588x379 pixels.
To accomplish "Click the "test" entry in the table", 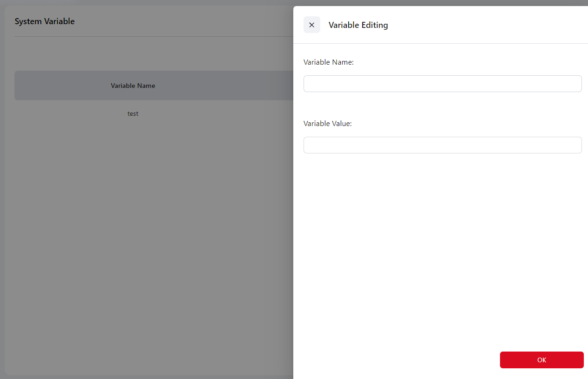I will 133,113.
